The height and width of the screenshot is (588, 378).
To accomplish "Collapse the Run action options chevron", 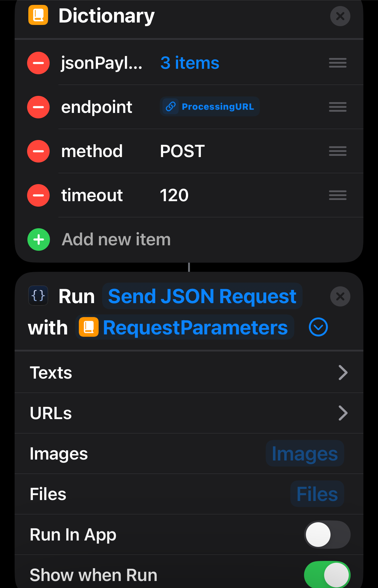I will click(318, 327).
